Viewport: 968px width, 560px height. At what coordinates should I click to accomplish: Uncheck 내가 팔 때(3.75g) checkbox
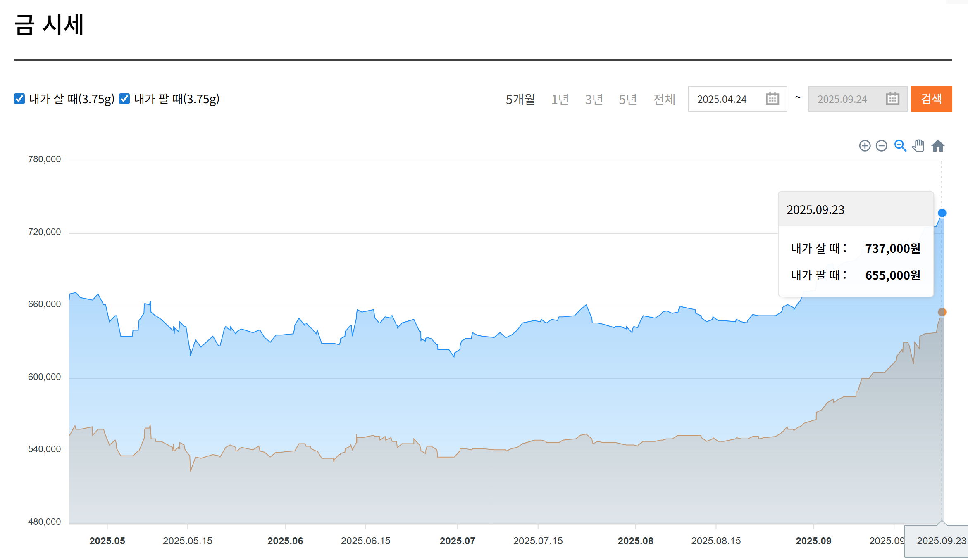124,99
